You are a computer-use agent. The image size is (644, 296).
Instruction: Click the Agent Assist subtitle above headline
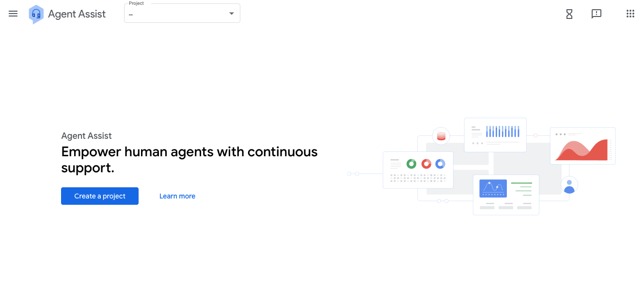86,136
